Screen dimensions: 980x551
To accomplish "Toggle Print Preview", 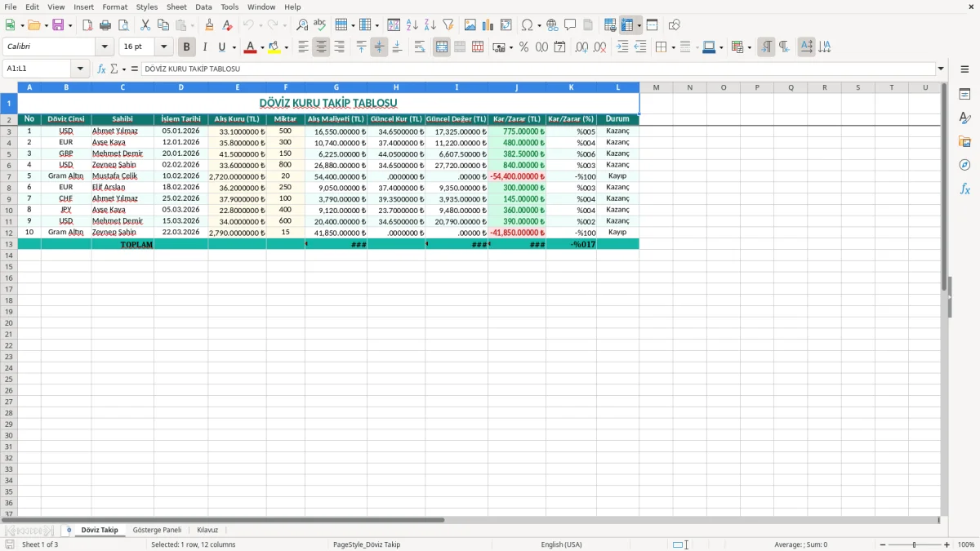I will [x=123, y=25].
